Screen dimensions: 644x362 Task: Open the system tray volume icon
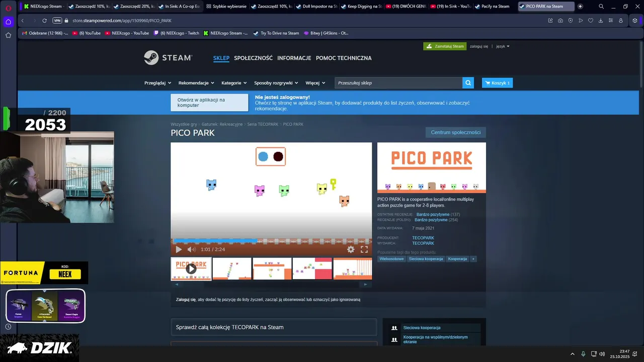tap(602, 354)
